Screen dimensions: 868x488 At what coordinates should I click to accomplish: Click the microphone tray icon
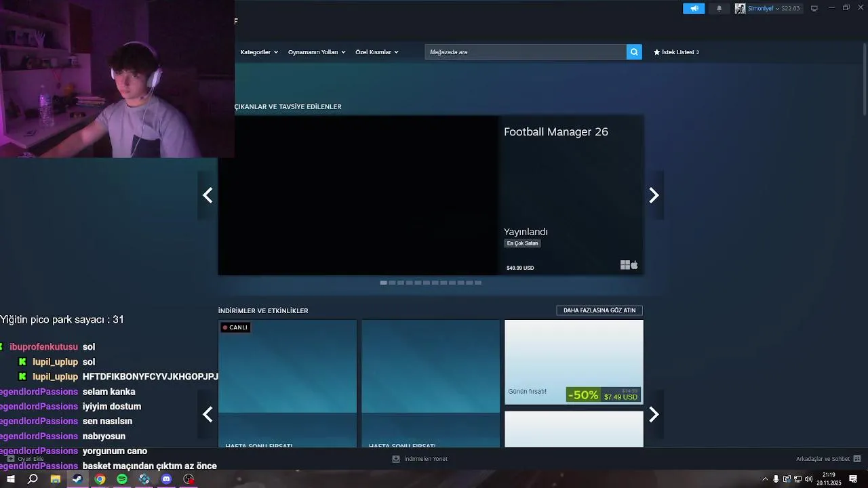pos(776,479)
